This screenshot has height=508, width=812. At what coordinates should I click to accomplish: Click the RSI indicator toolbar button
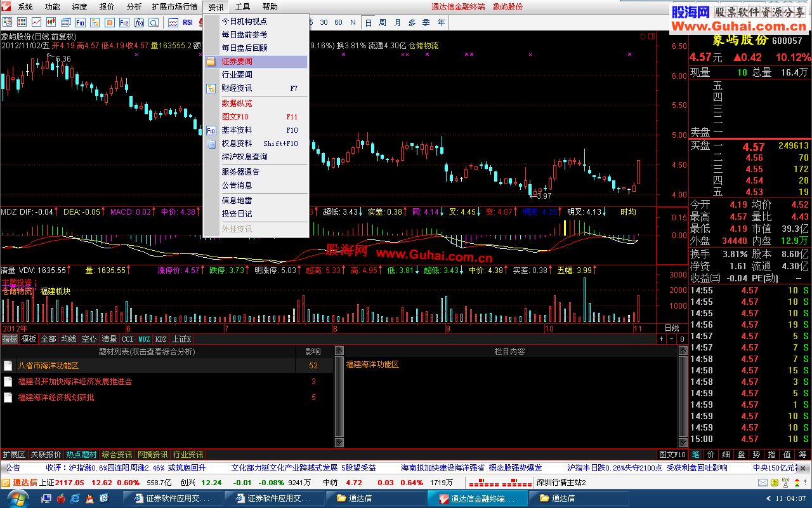[x=188, y=22]
